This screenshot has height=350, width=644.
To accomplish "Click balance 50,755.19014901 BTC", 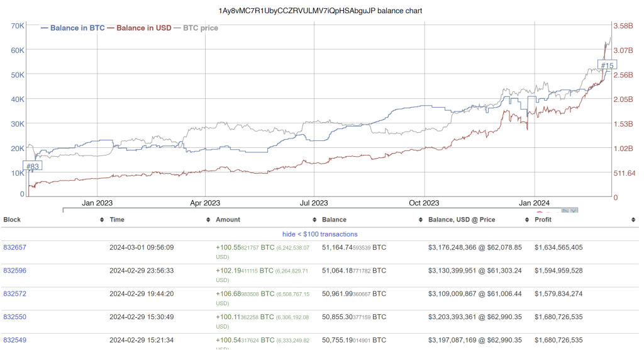I will click(x=354, y=340).
